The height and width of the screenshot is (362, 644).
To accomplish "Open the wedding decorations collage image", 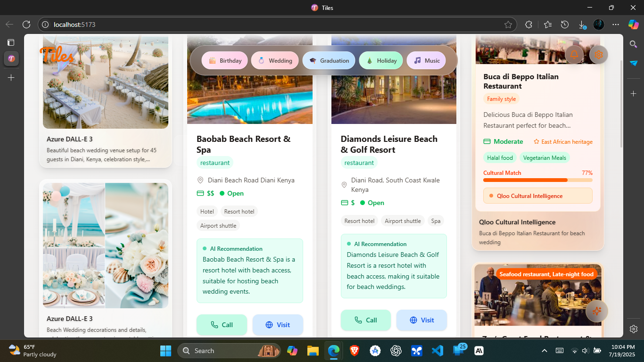I will tap(106, 246).
